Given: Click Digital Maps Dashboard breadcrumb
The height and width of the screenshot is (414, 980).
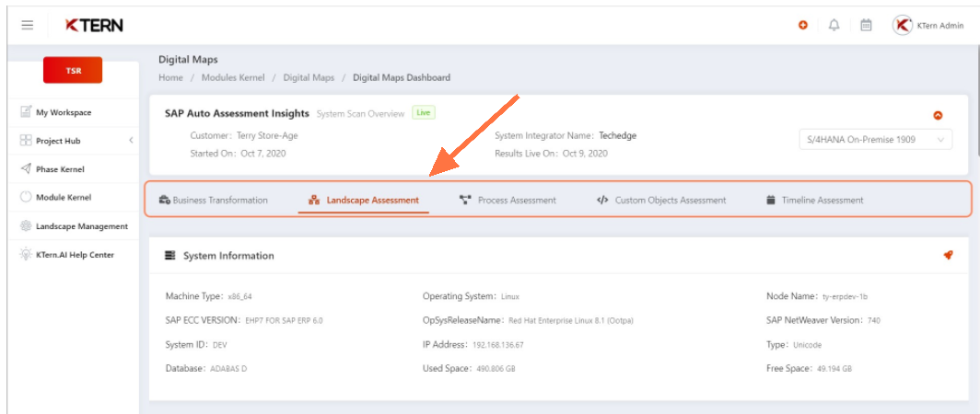Looking at the screenshot, I should tap(402, 77).
